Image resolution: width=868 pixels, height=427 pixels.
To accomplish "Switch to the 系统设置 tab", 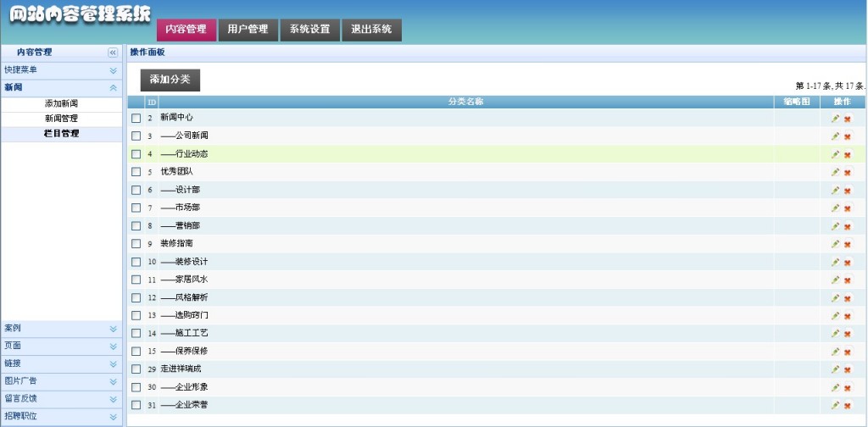I will coord(310,30).
